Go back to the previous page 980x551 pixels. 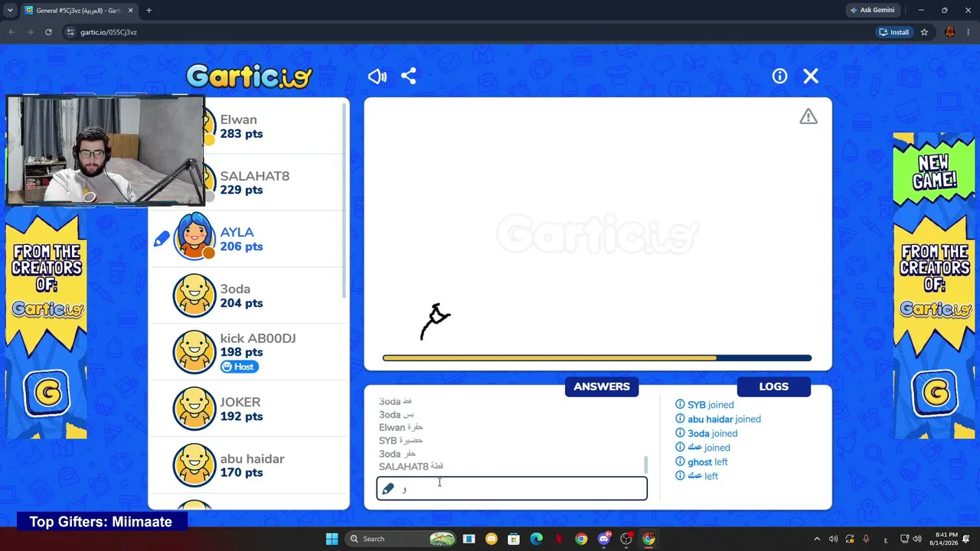click(x=11, y=32)
